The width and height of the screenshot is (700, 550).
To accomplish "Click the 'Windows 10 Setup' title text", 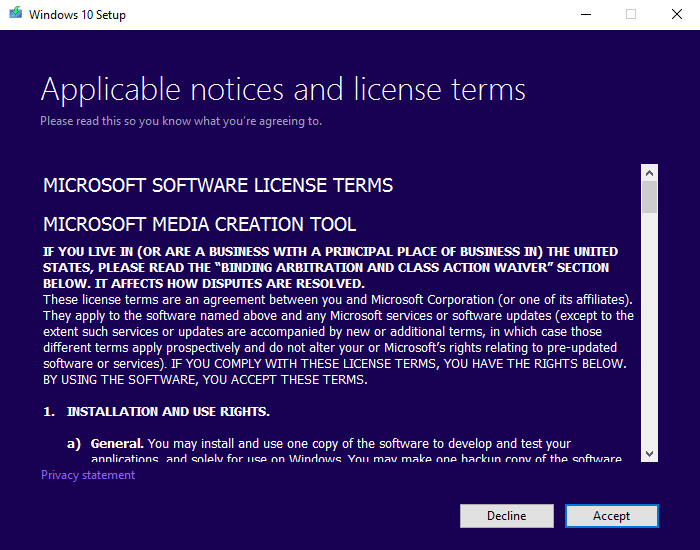I will tap(77, 15).
